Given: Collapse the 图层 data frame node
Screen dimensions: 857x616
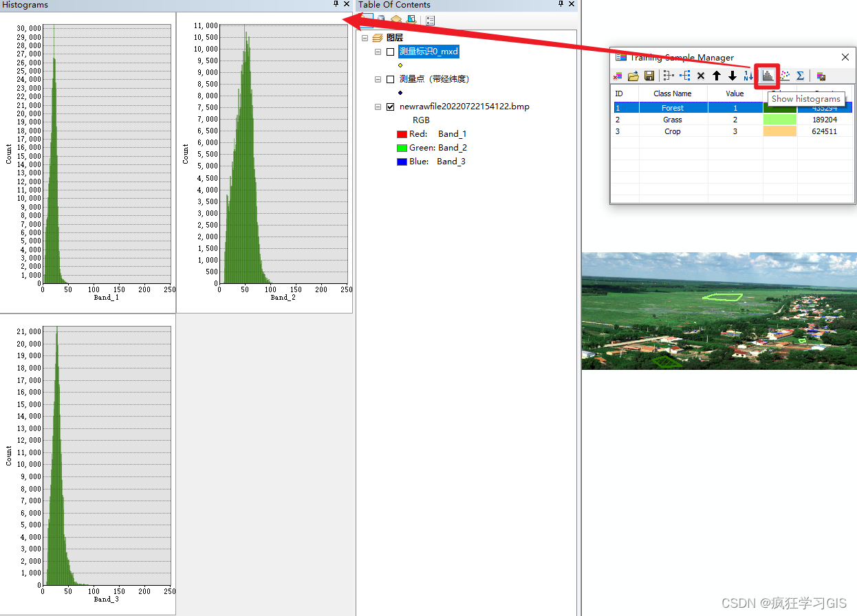Looking at the screenshot, I should [x=365, y=38].
